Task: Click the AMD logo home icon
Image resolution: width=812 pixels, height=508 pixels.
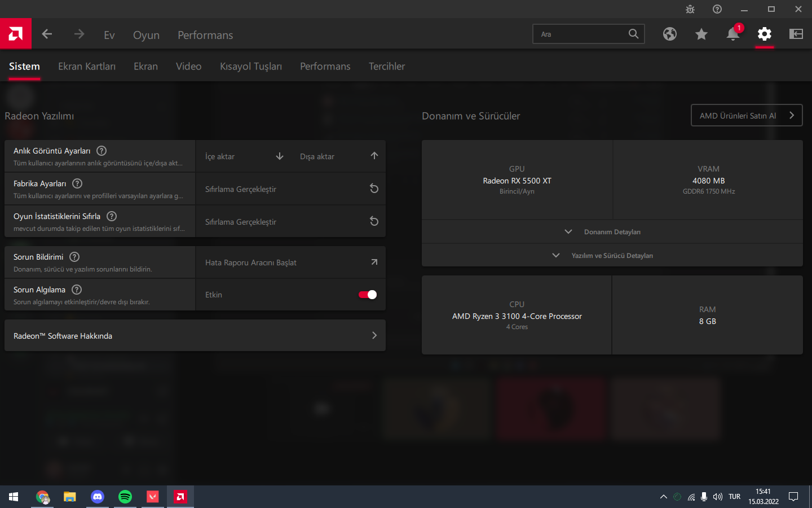Action: pyautogui.click(x=16, y=34)
